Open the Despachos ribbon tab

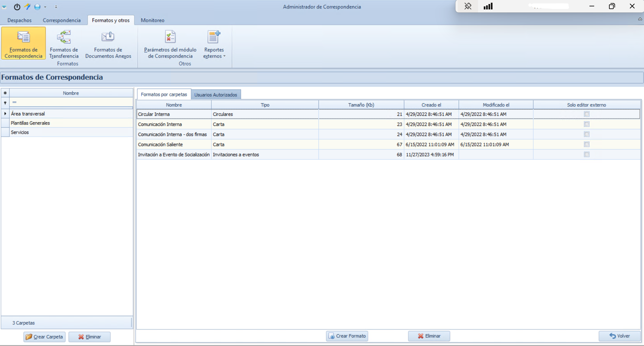pos(19,20)
